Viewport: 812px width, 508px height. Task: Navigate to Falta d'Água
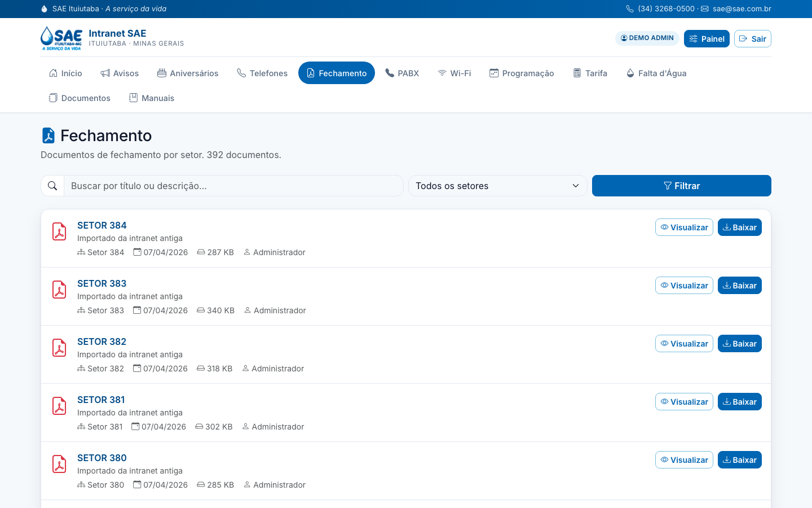pos(656,73)
